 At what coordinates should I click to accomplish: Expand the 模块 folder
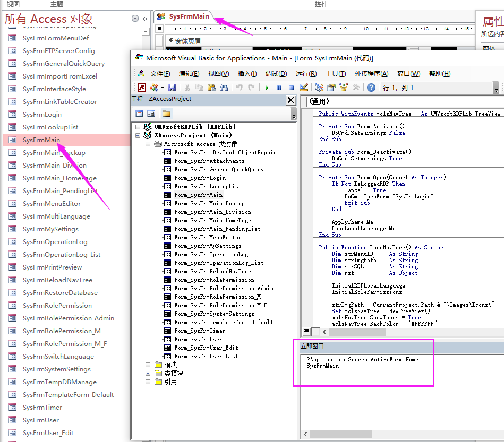[x=148, y=365]
